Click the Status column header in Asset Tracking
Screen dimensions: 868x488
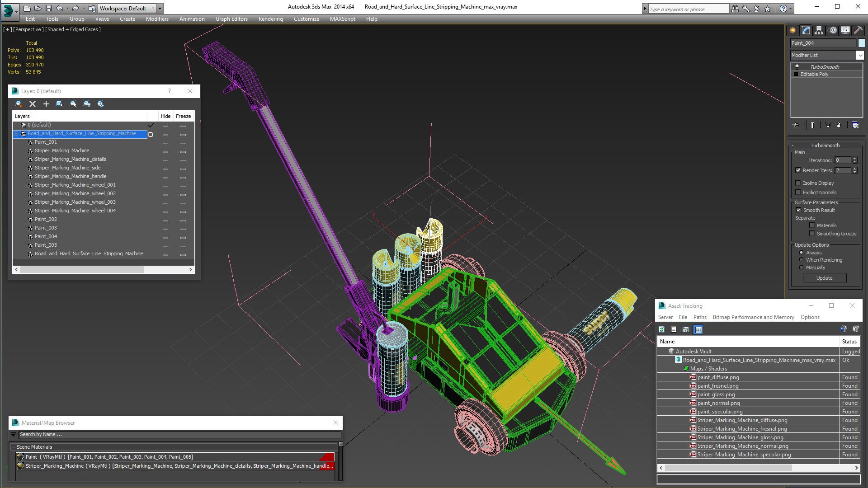849,342
